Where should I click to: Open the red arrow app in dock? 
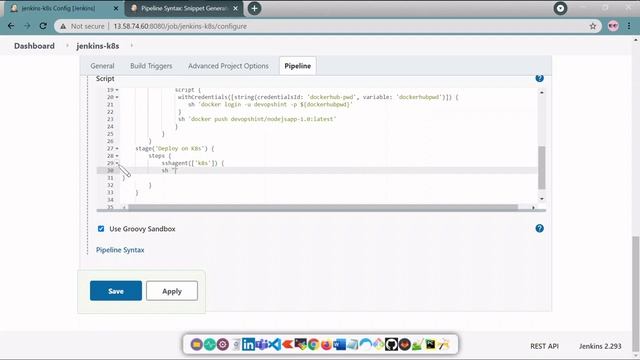(287, 344)
